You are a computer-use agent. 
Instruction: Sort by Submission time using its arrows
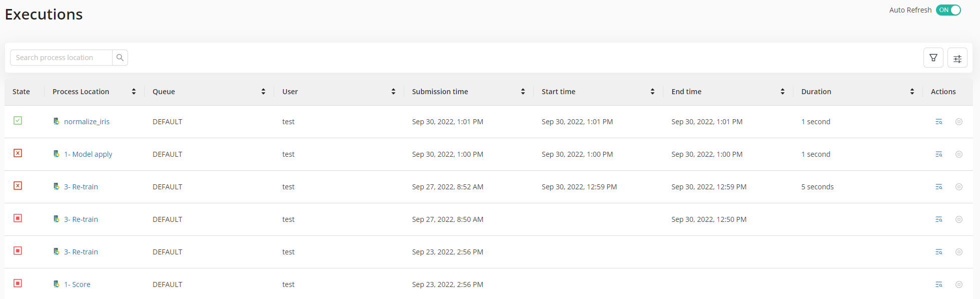tap(523, 91)
